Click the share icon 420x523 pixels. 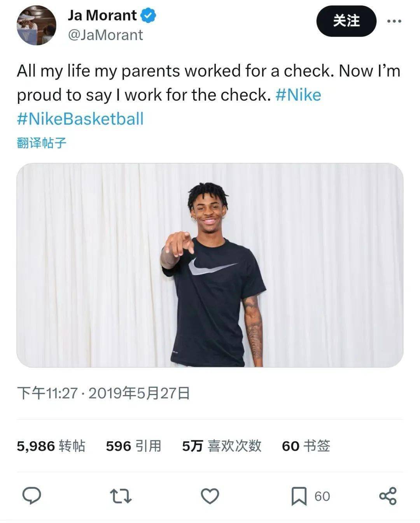(388, 496)
